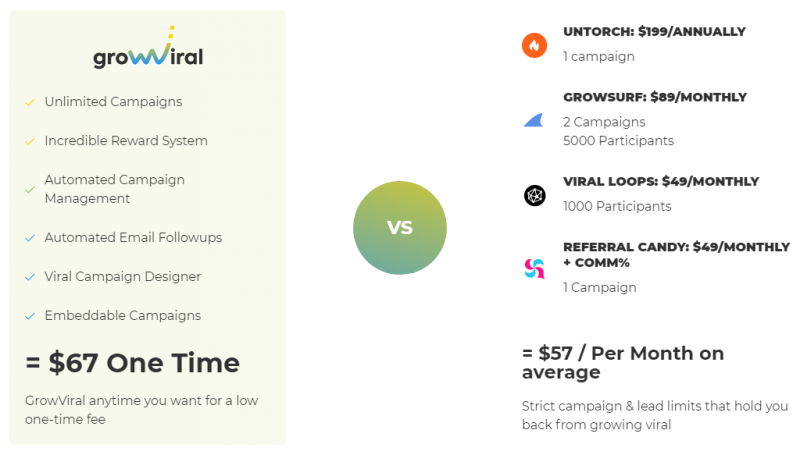Select the Untorch $199/Annually heading
This screenshot has width=800, height=455.
click(x=654, y=32)
